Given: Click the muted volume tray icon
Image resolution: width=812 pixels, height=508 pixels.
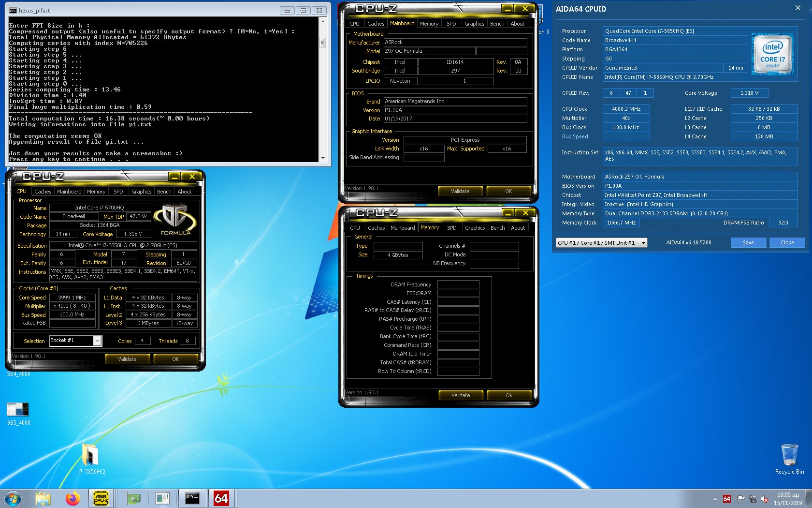Looking at the screenshot, I should pyautogui.click(x=765, y=499).
